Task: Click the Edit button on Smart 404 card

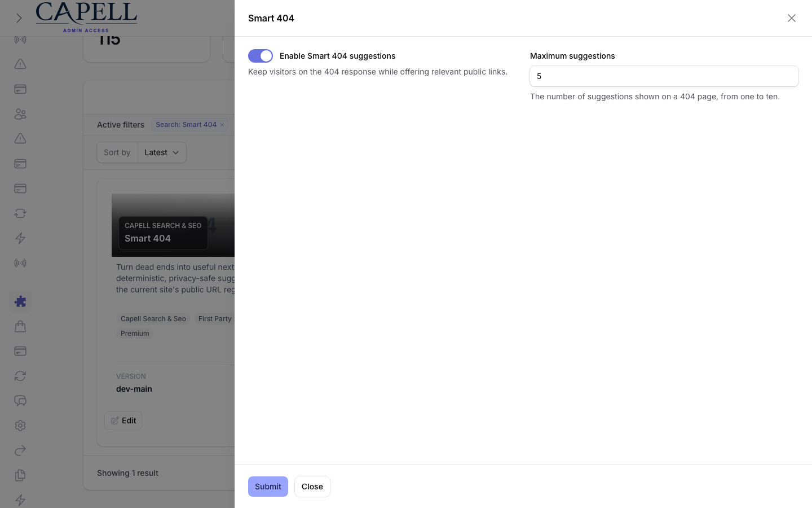Action: [x=123, y=421]
